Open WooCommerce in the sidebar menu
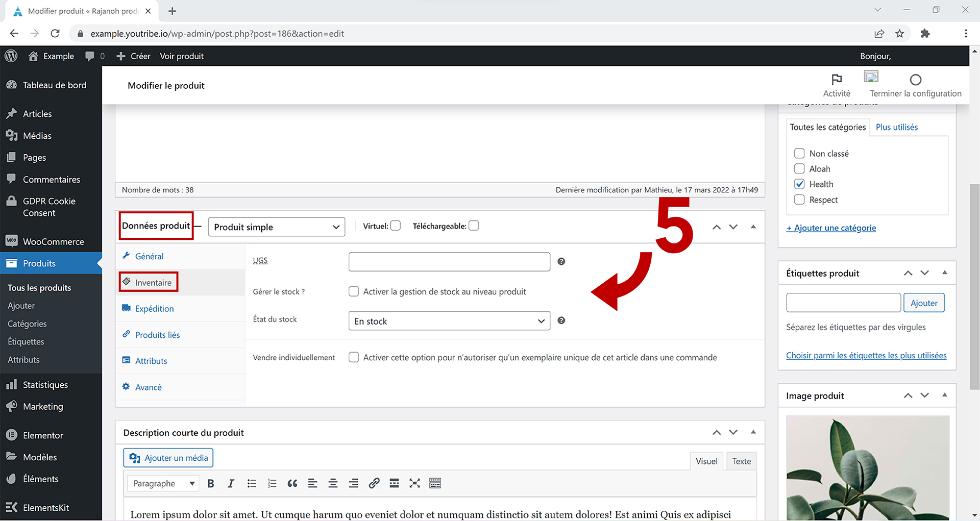Screen dimensions: 980x521 click(53, 241)
